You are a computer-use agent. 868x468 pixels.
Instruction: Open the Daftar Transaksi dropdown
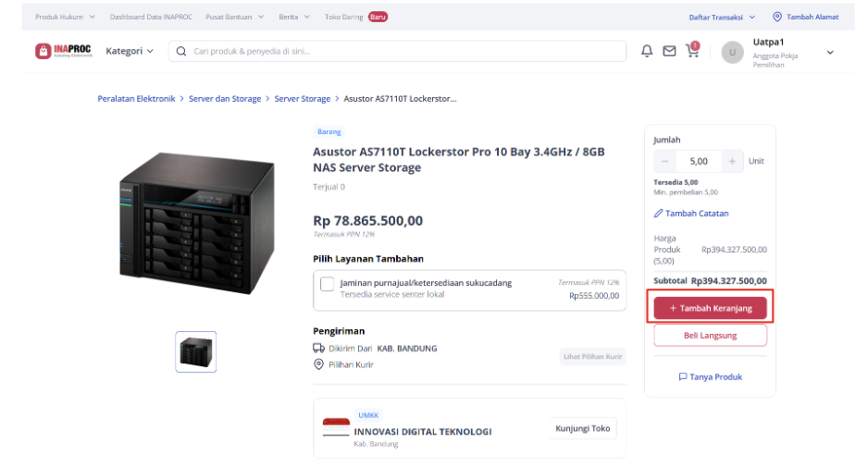722,18
